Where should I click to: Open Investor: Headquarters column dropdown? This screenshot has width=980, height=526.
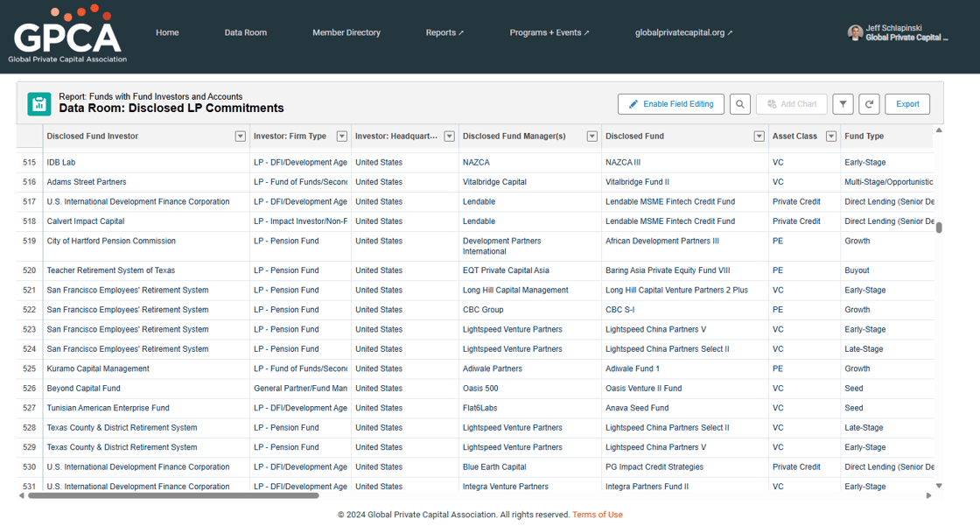click(449, 137)
